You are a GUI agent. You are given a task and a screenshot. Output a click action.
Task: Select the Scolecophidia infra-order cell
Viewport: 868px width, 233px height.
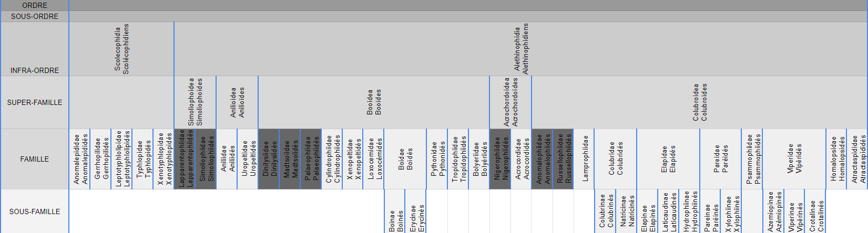click(x=121, y=49)
